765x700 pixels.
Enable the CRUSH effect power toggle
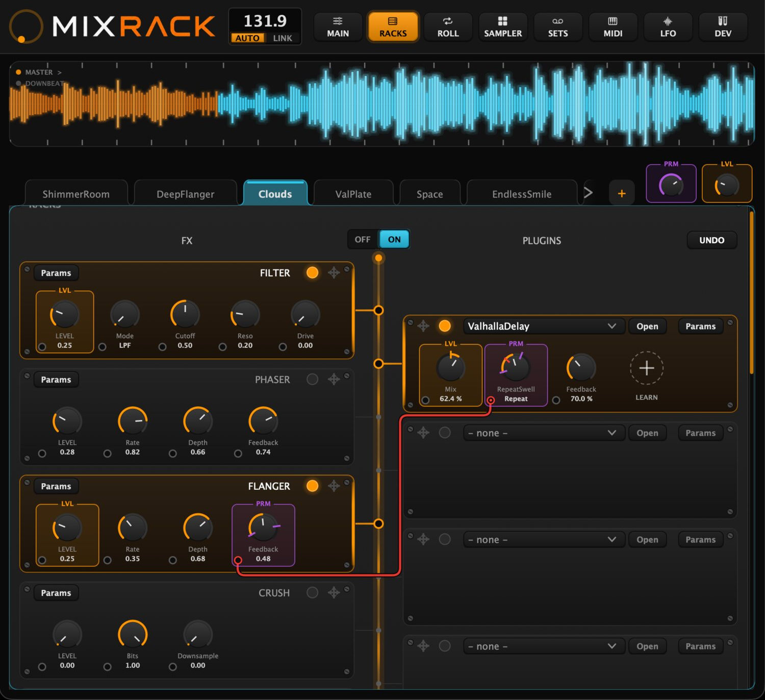313,593
